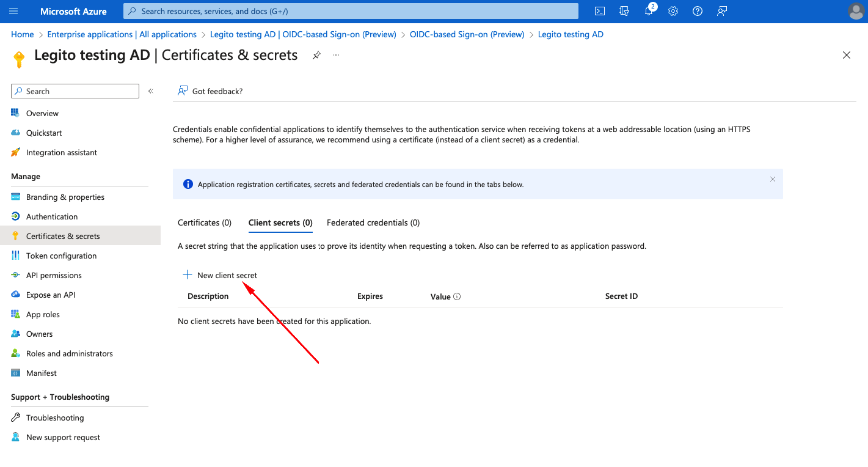Screen dimensions: 868x467
Task: Go to the Home breadcrumb
Action: (23, 34)
